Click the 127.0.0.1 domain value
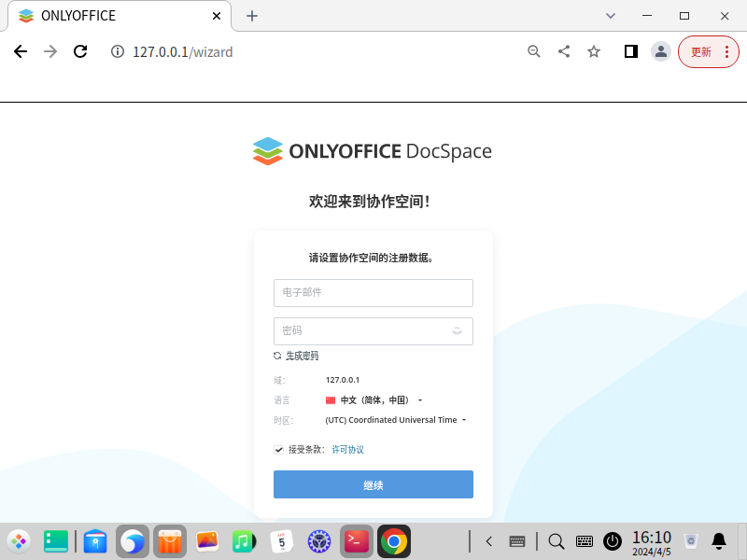This screenshot has height=560, width=747. tap(343, 380)
